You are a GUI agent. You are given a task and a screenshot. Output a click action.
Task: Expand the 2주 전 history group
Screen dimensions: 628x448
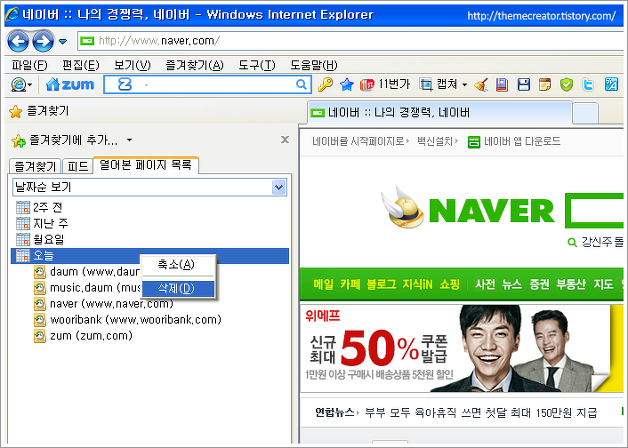39,207
